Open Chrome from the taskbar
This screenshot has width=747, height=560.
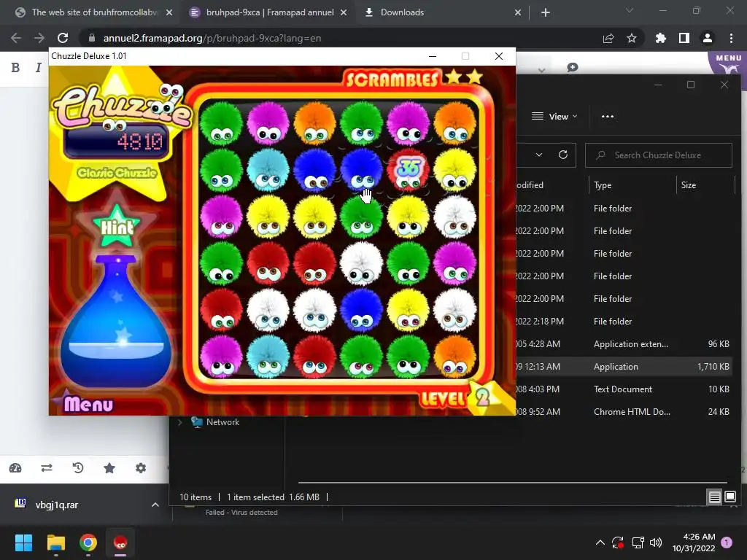[88, 542]
